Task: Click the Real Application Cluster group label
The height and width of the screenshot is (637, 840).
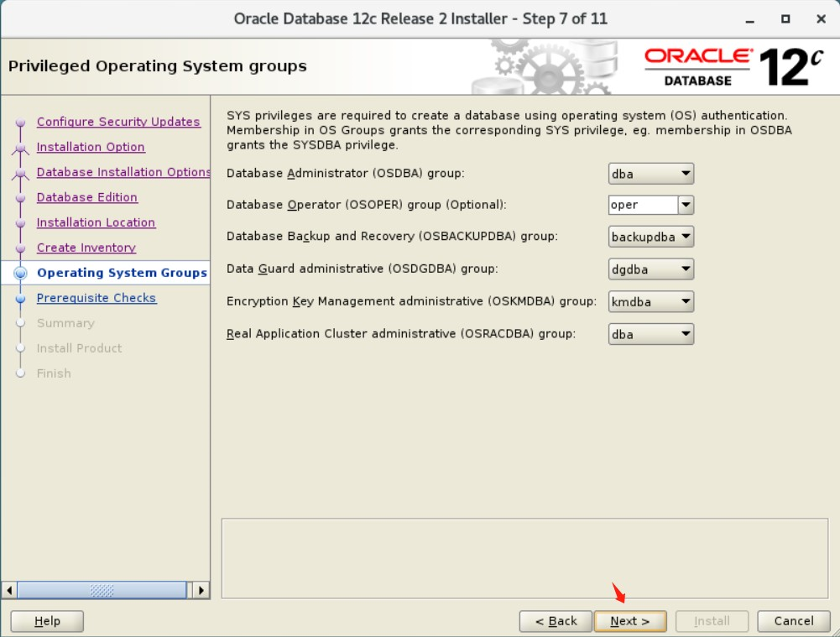Action: point(401,334)
